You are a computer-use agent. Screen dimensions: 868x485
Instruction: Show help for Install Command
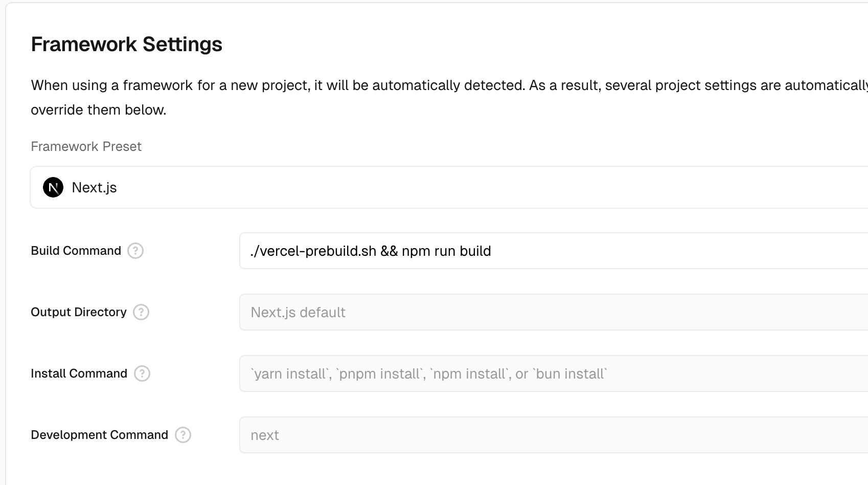[x=142, y=373]
